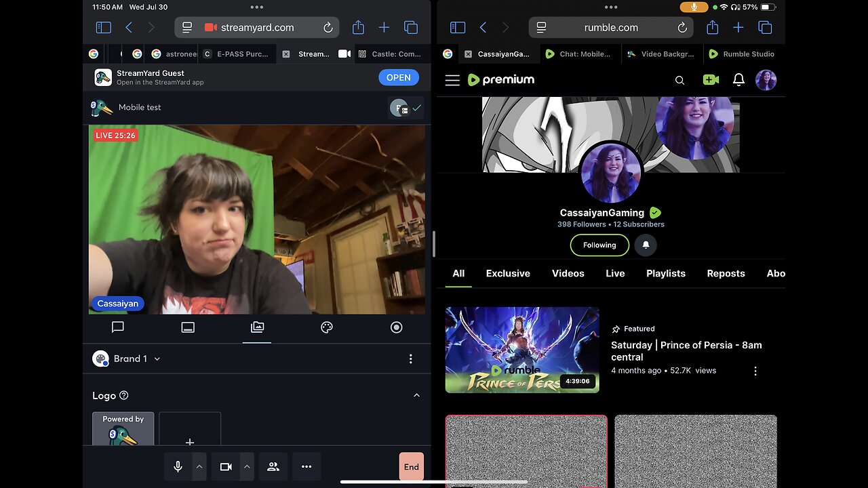Viewport: 868px width, 488px height.
Task: Add a new logo tile
Action: coord(190,429)
